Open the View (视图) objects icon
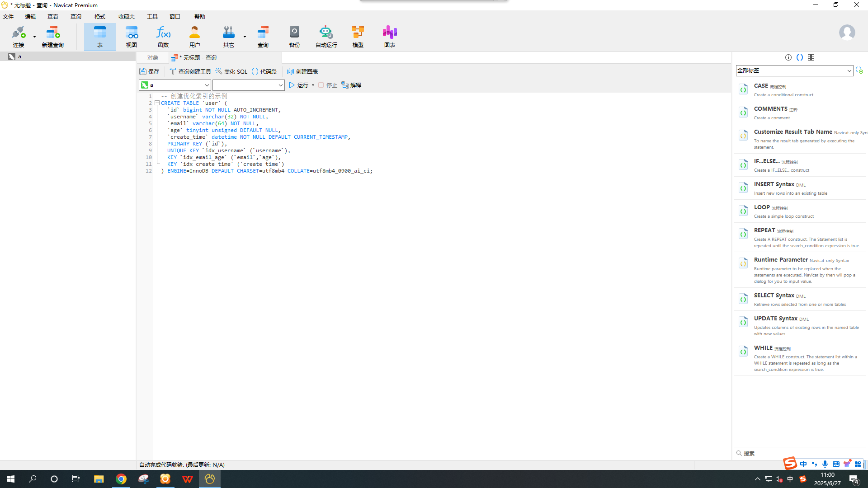The image size is (868, 488). click(132, 37)
